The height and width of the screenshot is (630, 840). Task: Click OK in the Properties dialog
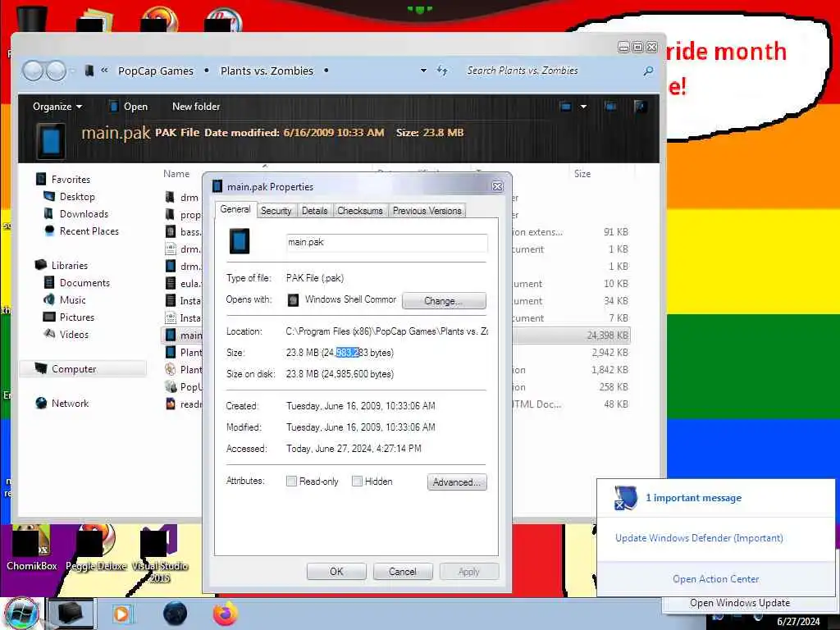pos(336,572)
